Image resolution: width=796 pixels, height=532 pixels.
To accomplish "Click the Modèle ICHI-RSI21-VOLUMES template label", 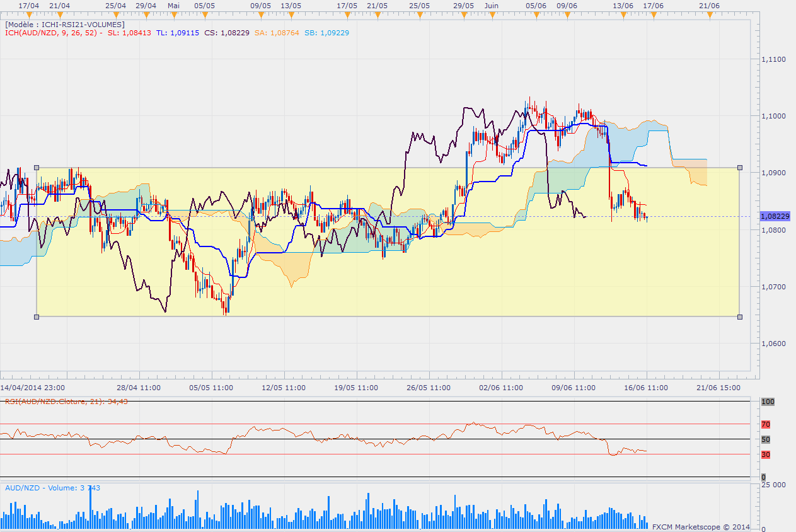I will coord(64,25).
